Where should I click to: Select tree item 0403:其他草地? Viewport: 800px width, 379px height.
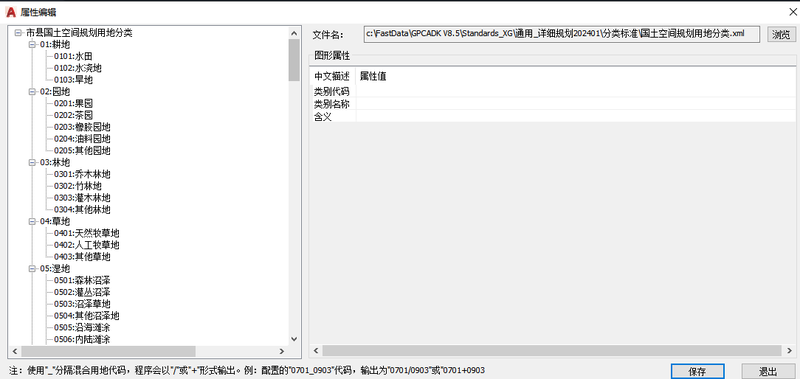click(x=82, y=257)
